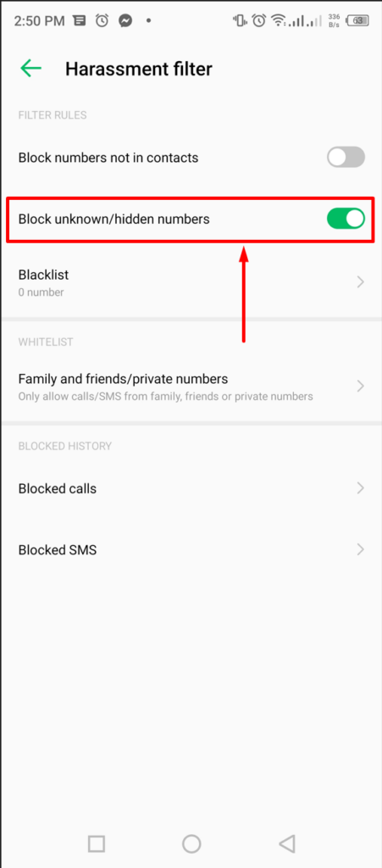Open the Blocked calls chevron
The height and width of the screenshot is (868, 382).
click(361, 488)
